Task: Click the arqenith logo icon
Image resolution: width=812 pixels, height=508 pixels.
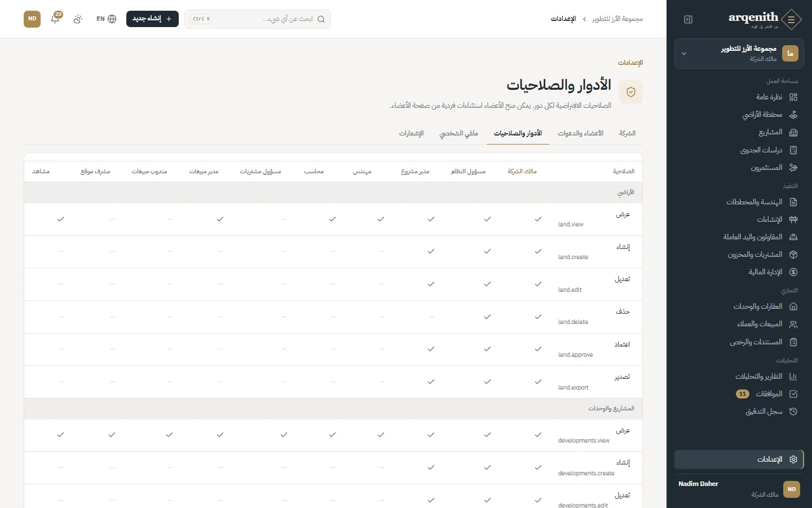Action: pyautogui.click(x=792, y=19)
